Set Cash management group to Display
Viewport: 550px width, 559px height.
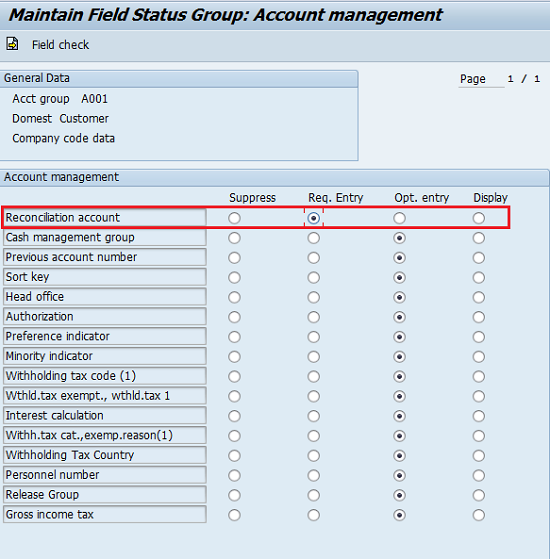[x=479, y=238]
